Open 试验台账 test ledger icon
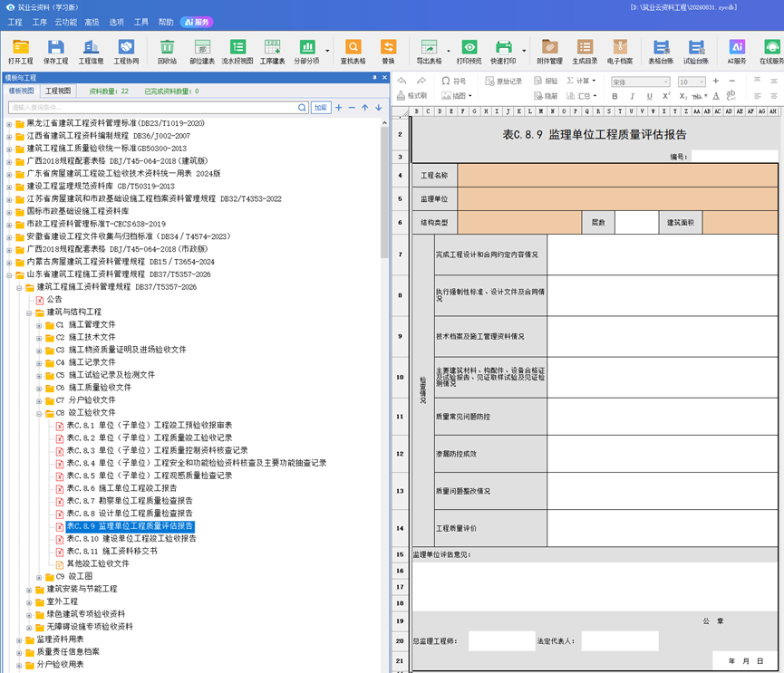The width and height of the screenshot is (784, 673). pyautogui.click(x=696, y=52)
